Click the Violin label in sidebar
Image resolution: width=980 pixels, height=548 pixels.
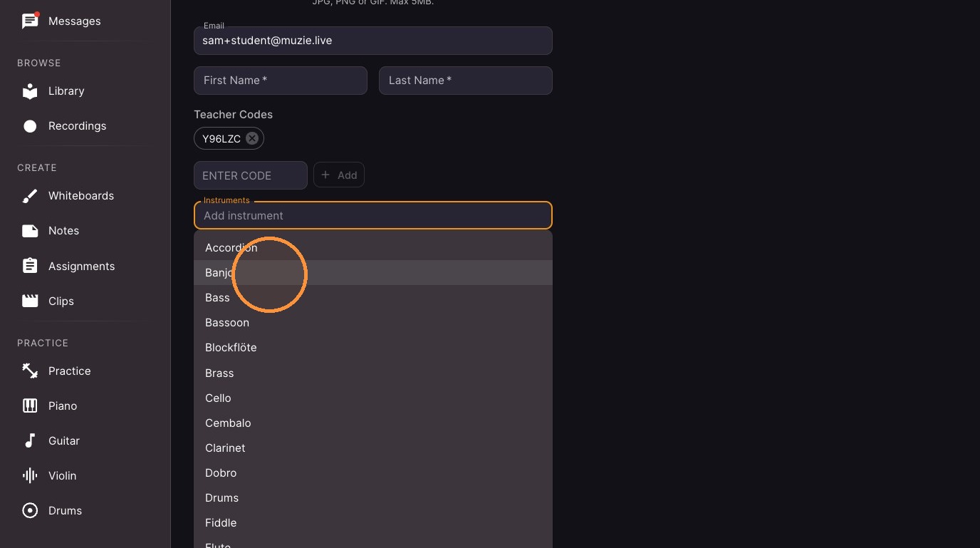(x=63, y=476)
